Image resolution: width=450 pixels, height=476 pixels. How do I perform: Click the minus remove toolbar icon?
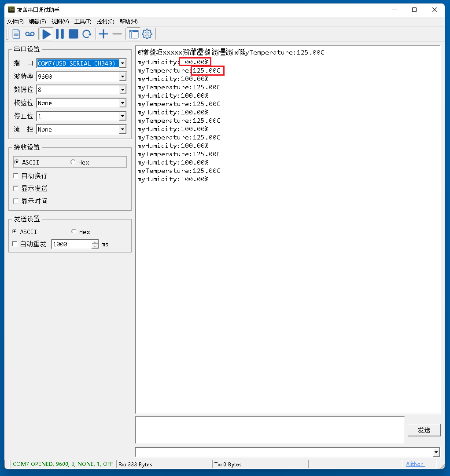tap(117, 34)
